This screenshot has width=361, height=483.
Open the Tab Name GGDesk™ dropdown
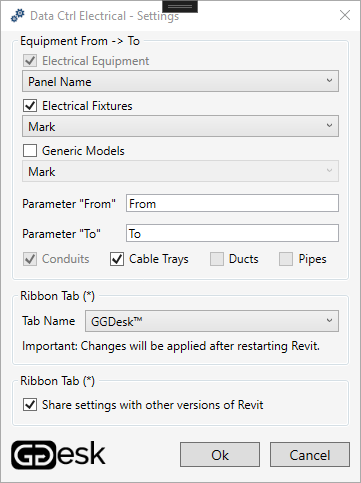212,321
